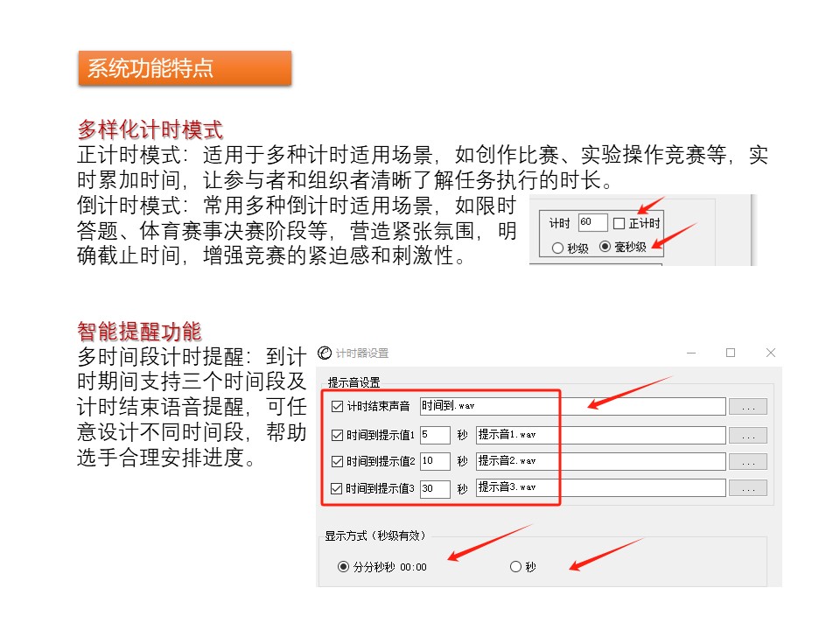Image resolution: width=840 pixels, height=630 pixels.
Task: Click the 提示值2 seconds field showing 10
Action: [x=435, y=461]
